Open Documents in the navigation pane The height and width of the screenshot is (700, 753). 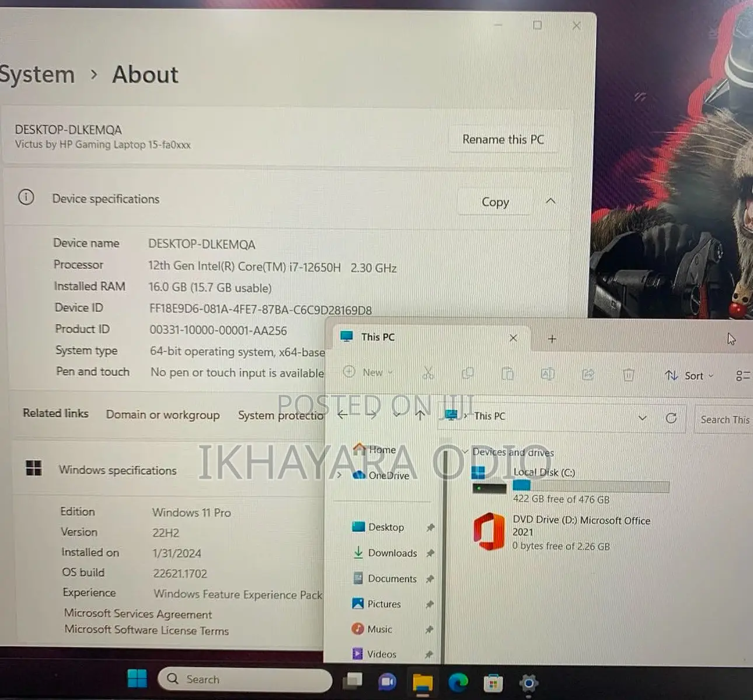click(385, 579)
